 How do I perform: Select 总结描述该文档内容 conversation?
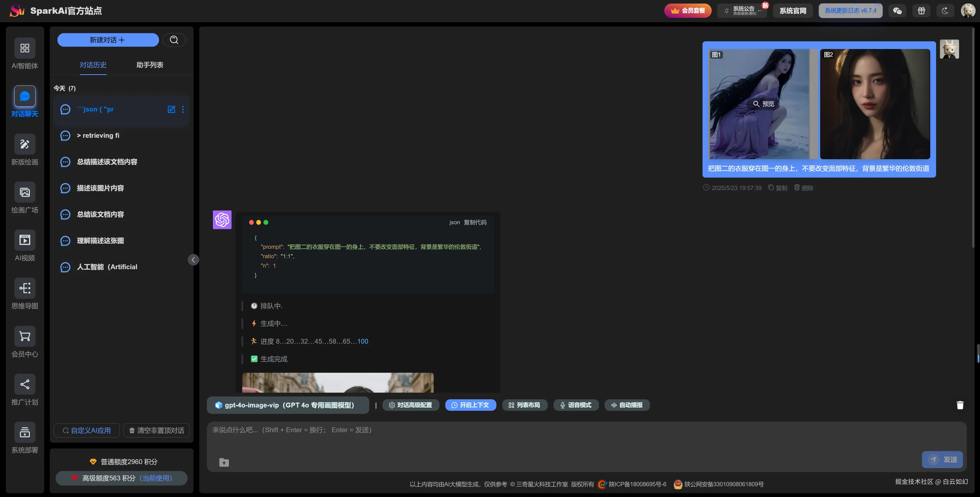coord(107,162)
